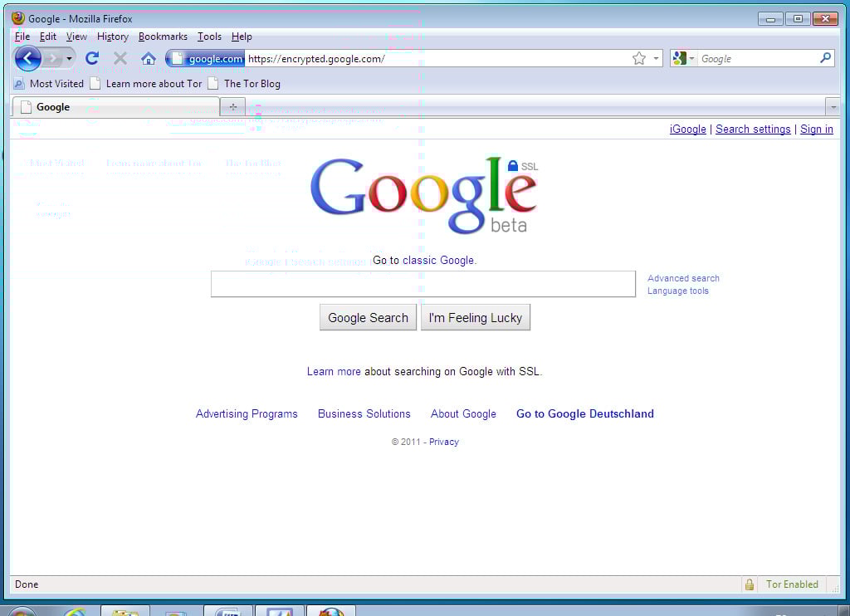Click the padlock icon in the status bar

click(x=749, y=584)
